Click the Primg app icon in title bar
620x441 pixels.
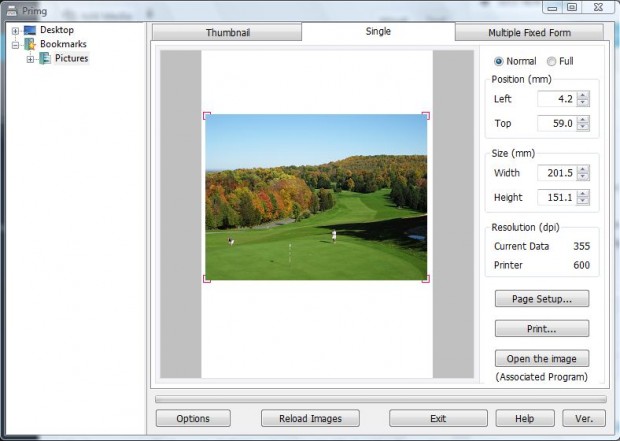click(x=11, y=10)
